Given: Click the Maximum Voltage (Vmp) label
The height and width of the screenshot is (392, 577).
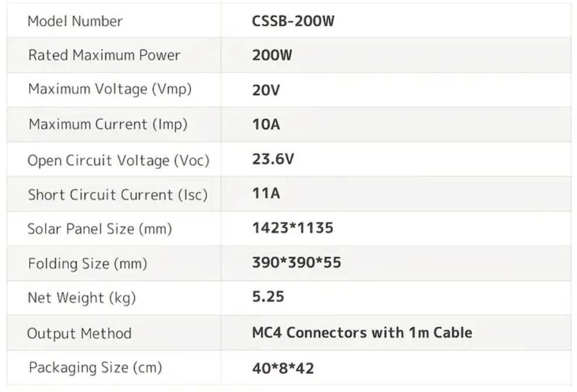Looking at the screenshot, I should tap(110, 89).
